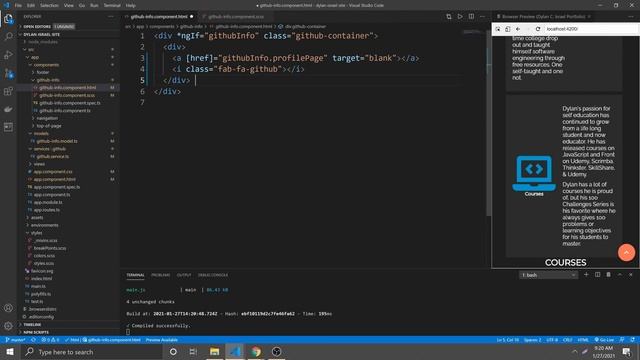Open the Manage gear icon
The height and width of the screenshot is (360, 640).
click(8, 326)
